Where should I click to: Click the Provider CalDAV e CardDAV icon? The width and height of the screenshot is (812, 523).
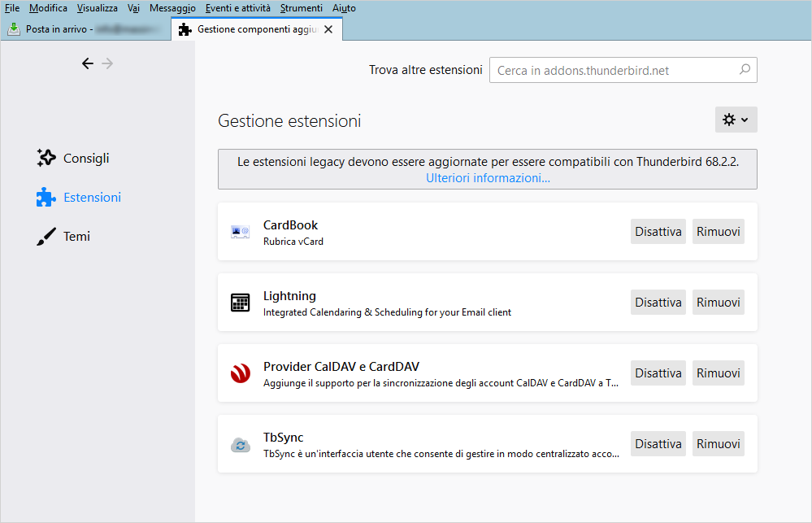tap(241, 373)
